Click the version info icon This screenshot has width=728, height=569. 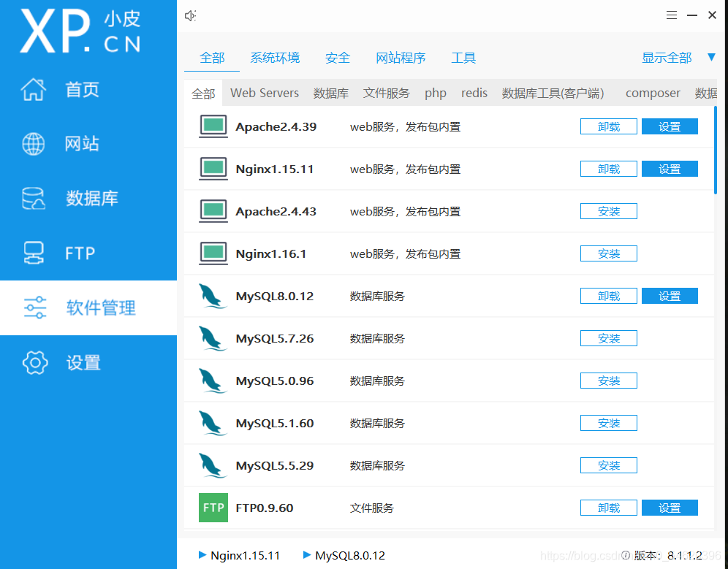(x=626, y=555)
